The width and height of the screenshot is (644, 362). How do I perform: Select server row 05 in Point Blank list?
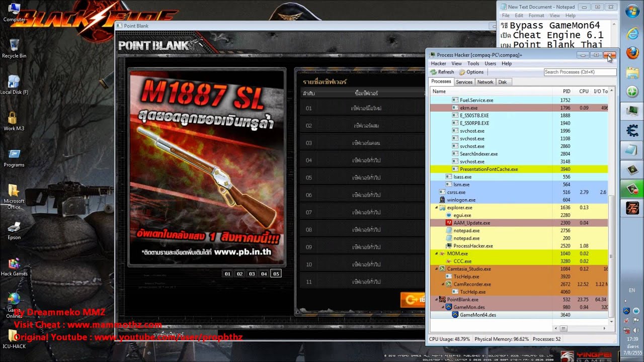click(363, 177)
